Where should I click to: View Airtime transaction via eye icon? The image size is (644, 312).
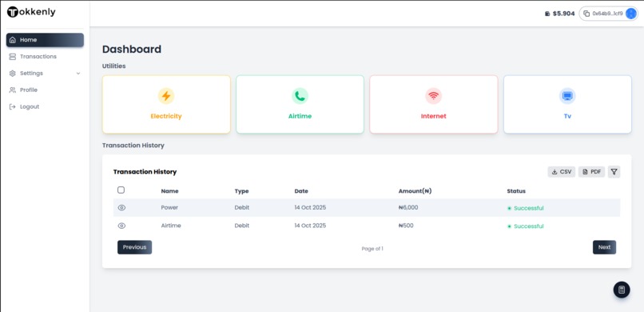click(121, 226)
